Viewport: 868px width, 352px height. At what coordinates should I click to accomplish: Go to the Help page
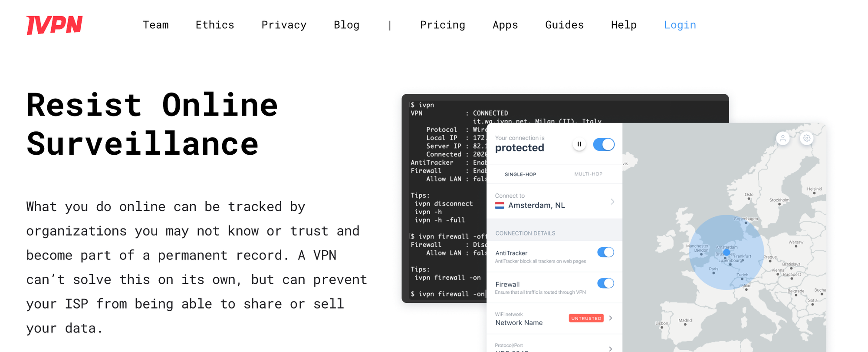(x=624, y=25)
